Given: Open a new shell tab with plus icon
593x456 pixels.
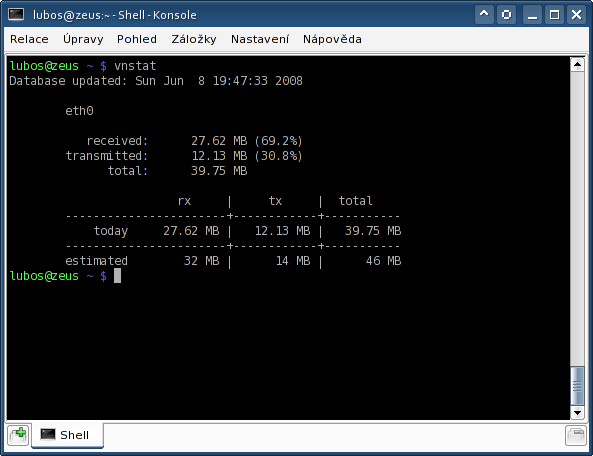Looking at the screenshot, I should click(x=18, y=436).
